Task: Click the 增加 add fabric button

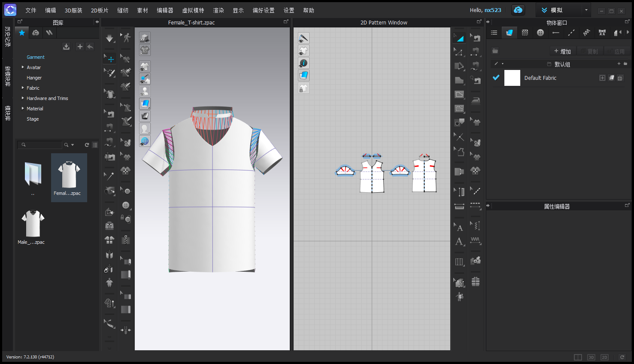Action: point(562,51)
